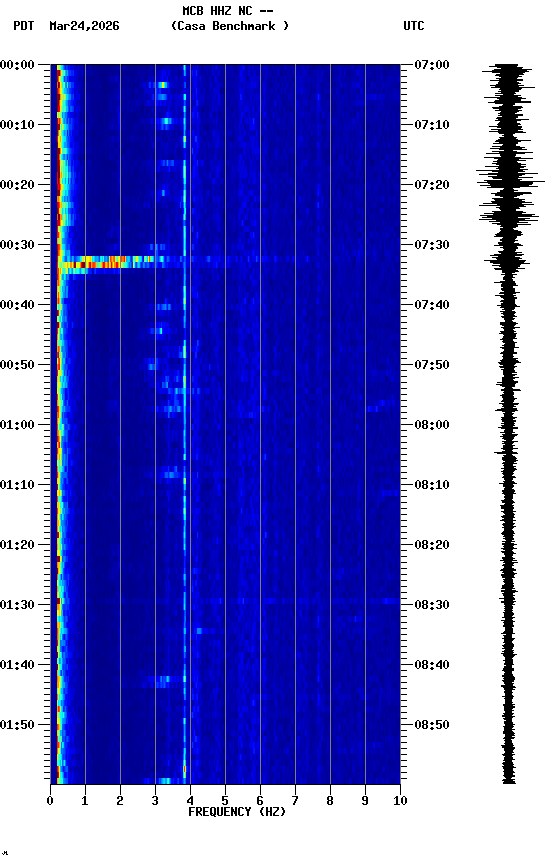Click the 'Mar24,2026' date label
The width and height of the screenshot is (552, 864).
click(84, 26)
